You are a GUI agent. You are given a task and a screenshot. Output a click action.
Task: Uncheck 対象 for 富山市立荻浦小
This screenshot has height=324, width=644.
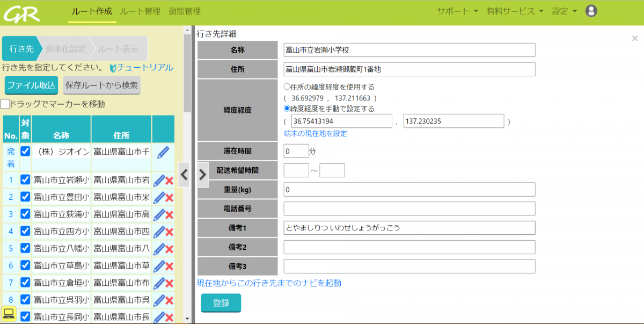point(24,214)
